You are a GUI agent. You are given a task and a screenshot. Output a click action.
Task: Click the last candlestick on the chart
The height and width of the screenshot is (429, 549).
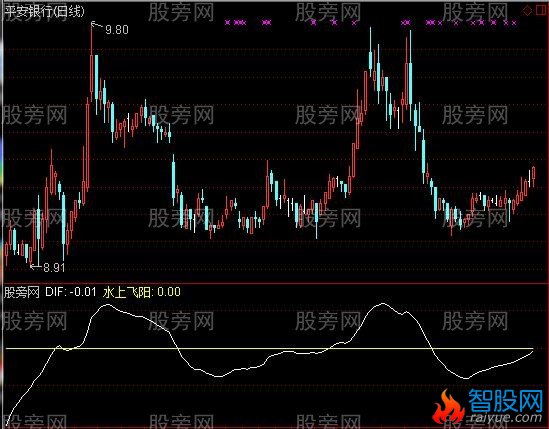tap(534, 177)
